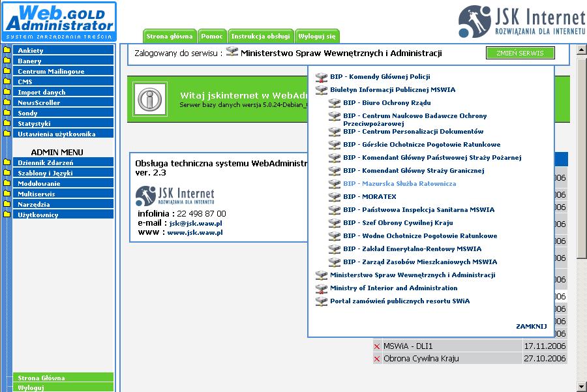
Task: Select BIP - Komendant Główny Państwowej Straży Pożarnej
Action: coord(432,158)
